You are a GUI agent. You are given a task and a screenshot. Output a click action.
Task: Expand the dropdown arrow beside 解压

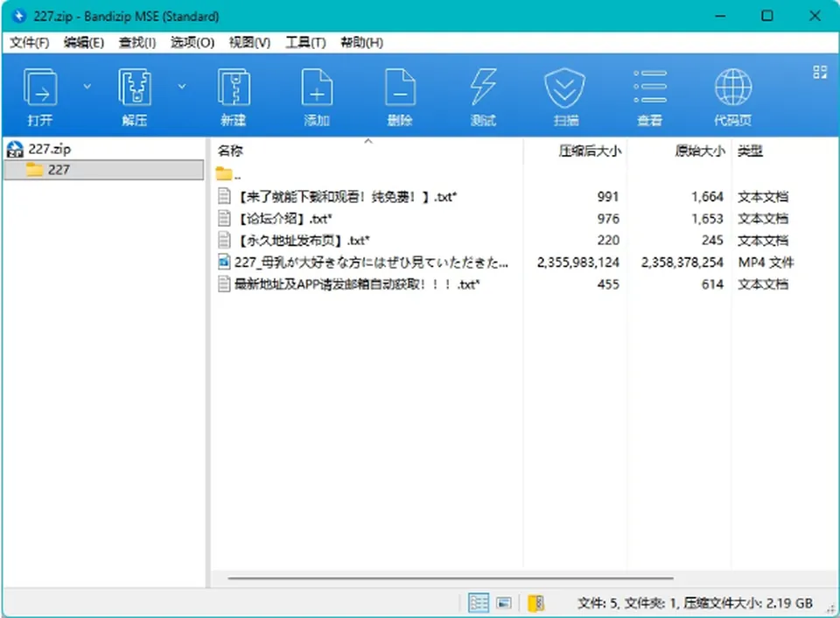coord(182,87)
